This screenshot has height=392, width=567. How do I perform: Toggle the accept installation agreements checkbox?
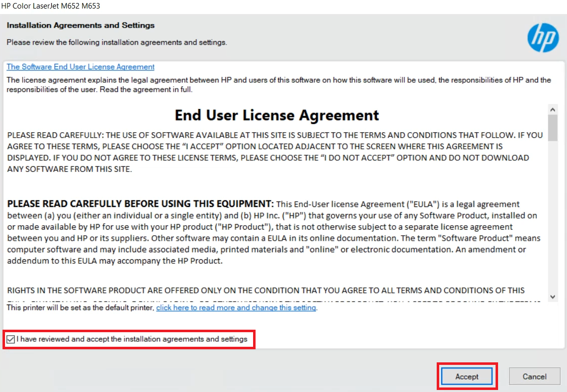click(11, 340)
